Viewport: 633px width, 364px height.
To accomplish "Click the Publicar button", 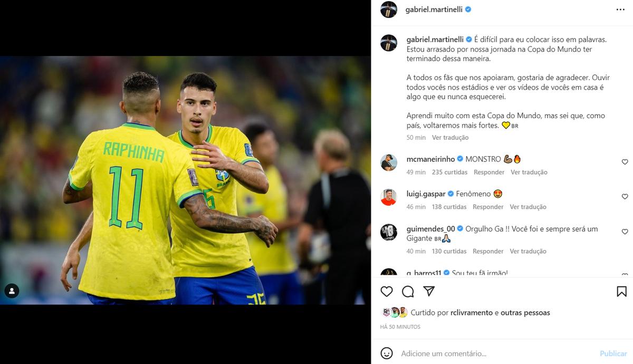I will click(x=613, y=353).
